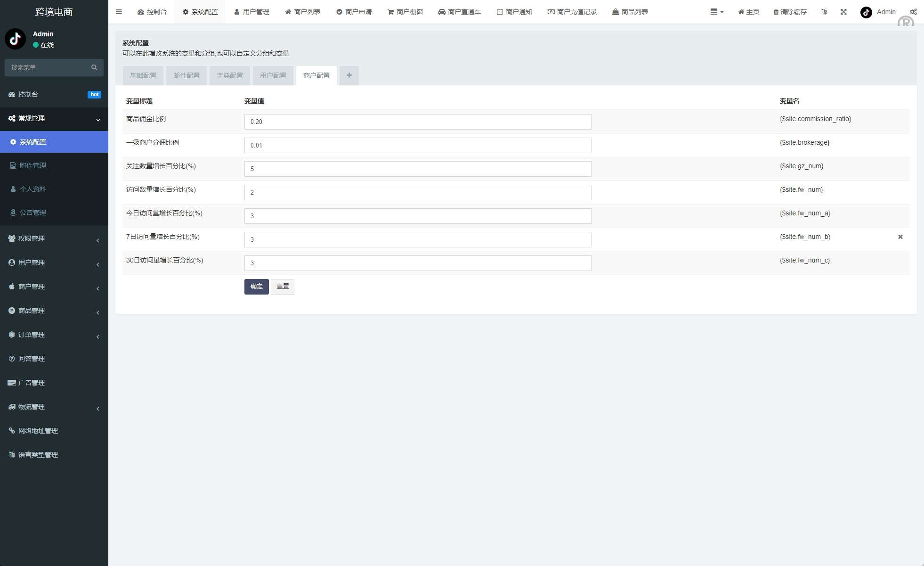Click the 重置 reset button
Screen dimensions: 924x566
tap(283, 287)
